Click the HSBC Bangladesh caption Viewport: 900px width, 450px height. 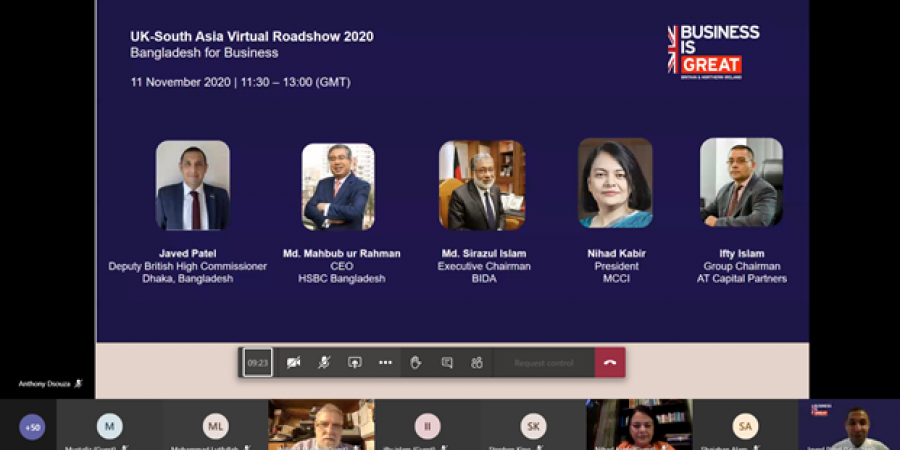[342, 279]
